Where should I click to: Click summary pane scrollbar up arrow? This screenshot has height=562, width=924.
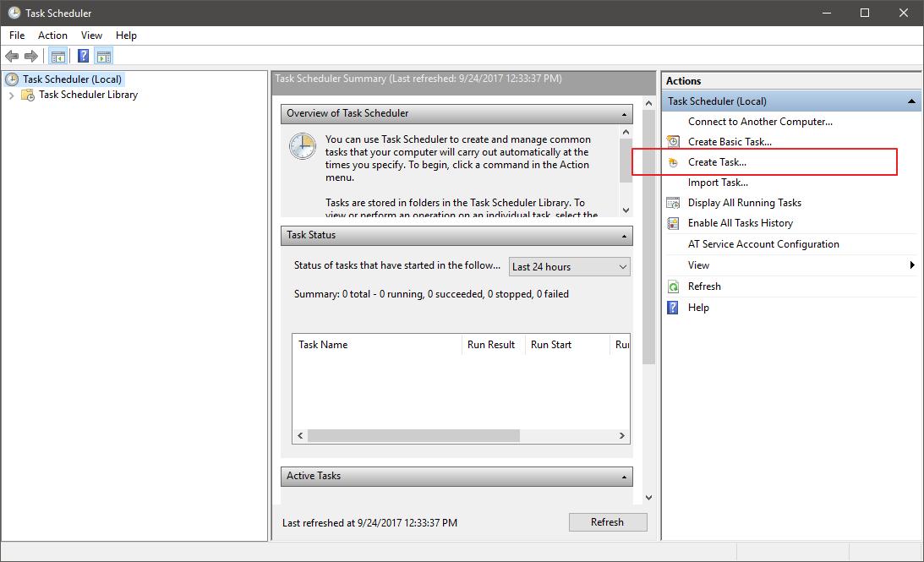648,103
